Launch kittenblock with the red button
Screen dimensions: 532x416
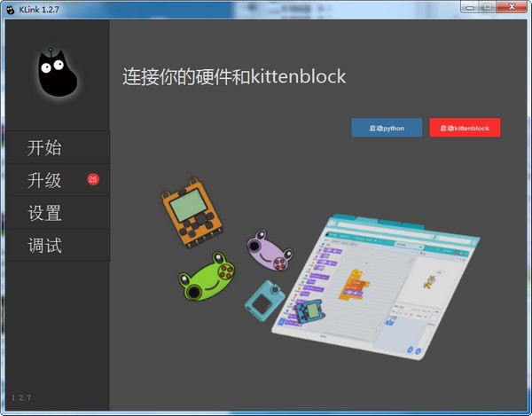click(465, 128)
